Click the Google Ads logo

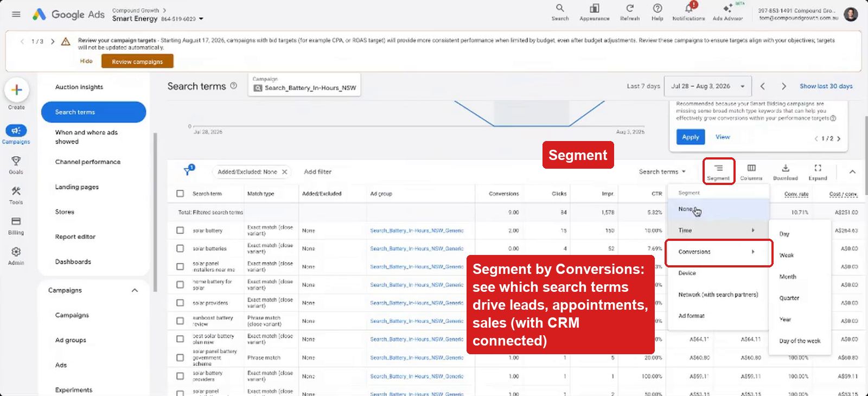point(68,15)
